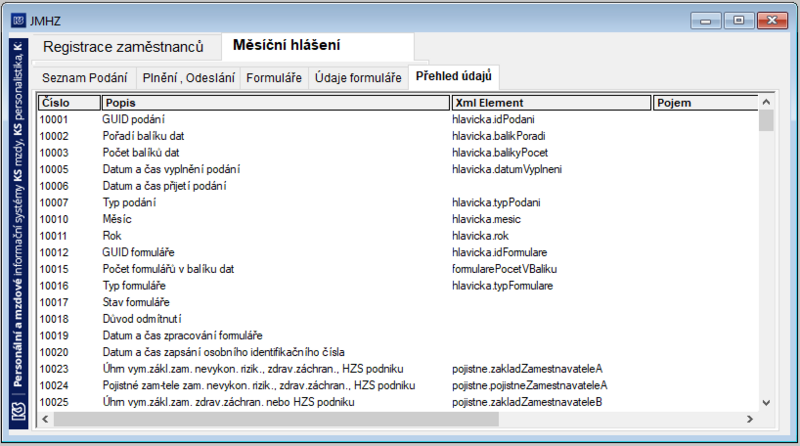
Task: Click the horizontal scrollbar right arrow
Action: pyautogui.click(x=749, y=419)
